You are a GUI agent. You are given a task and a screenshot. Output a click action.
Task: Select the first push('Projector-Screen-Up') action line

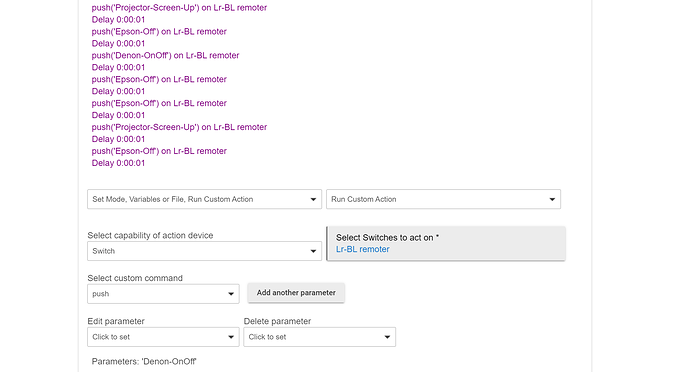point(179,7)
